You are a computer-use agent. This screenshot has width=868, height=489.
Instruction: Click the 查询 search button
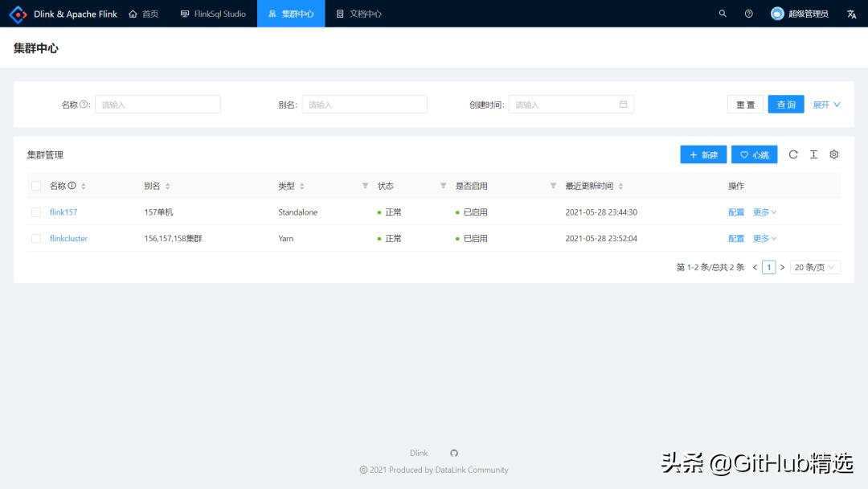[785, 104]
